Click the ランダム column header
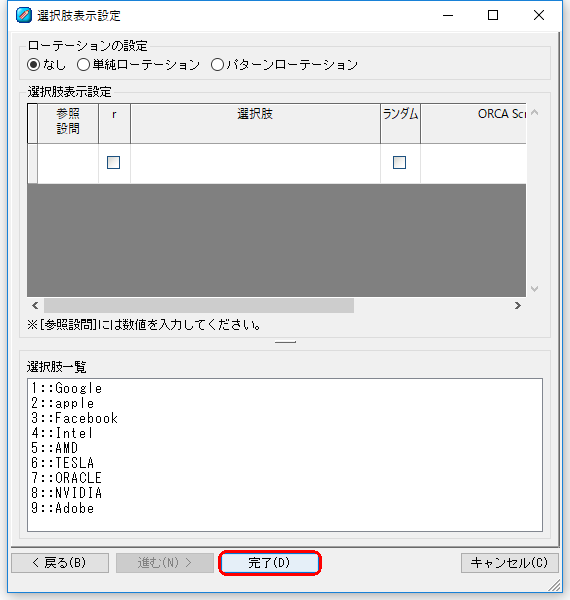 point(401,123)
